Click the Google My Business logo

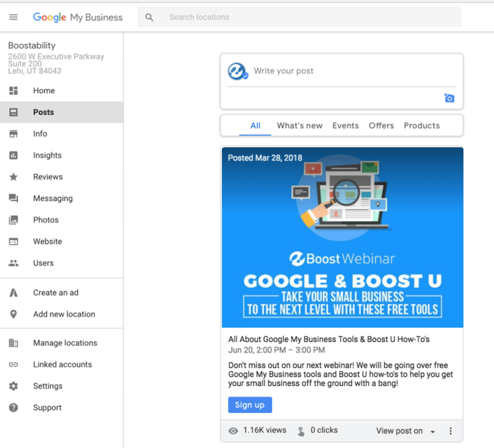click(78, 17)
